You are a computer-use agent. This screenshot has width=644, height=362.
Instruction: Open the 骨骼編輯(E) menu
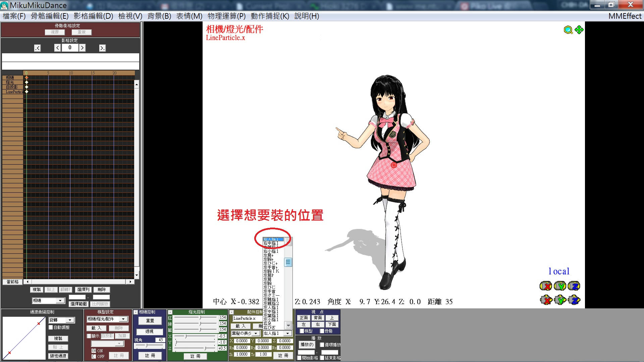(50, 16)
